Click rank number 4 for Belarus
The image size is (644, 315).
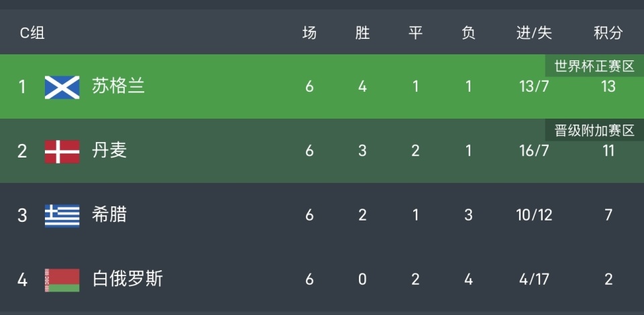point(22,279)
